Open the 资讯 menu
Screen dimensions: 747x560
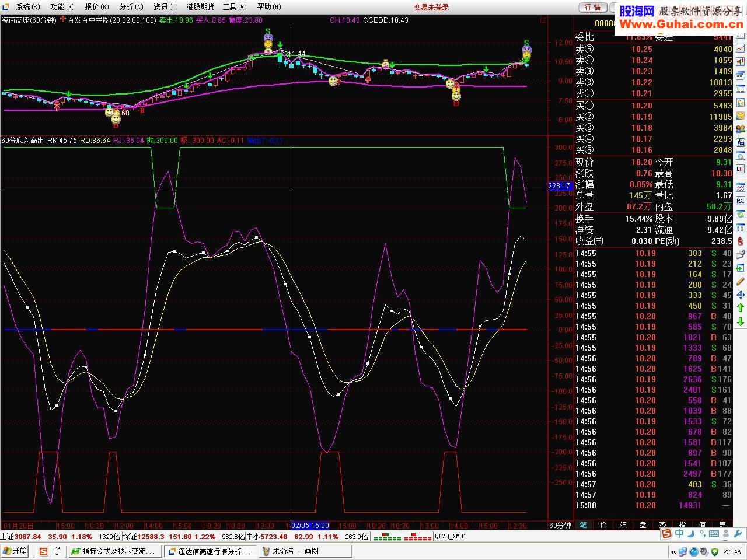tap(165, 7)
